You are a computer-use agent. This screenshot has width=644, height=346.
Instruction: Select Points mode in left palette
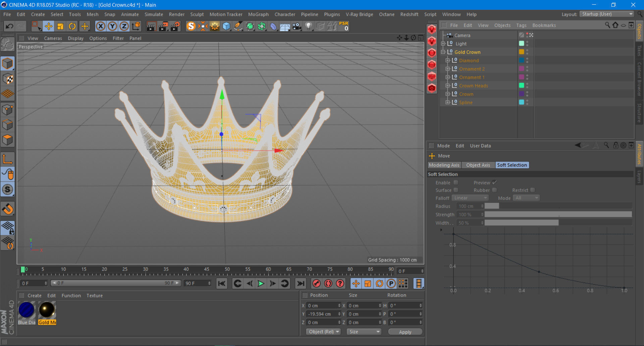(x=7, y=110)
